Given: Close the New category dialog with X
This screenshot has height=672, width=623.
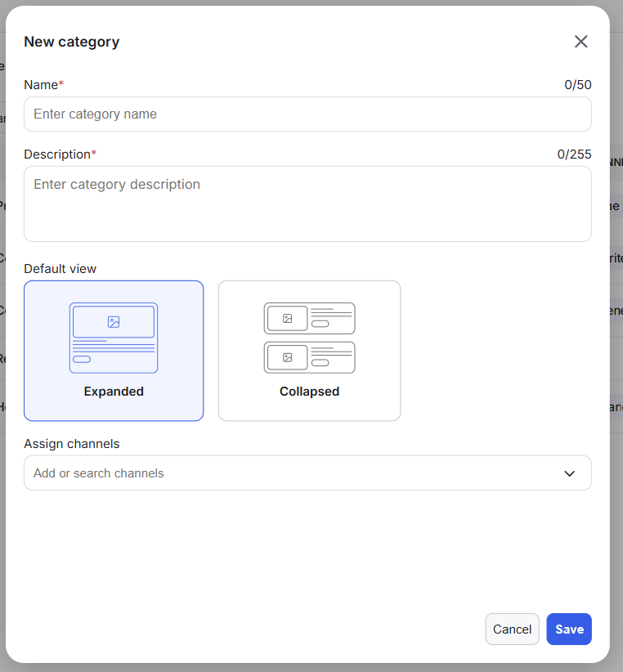Looking at the screenshot, I should coord(580,42).
